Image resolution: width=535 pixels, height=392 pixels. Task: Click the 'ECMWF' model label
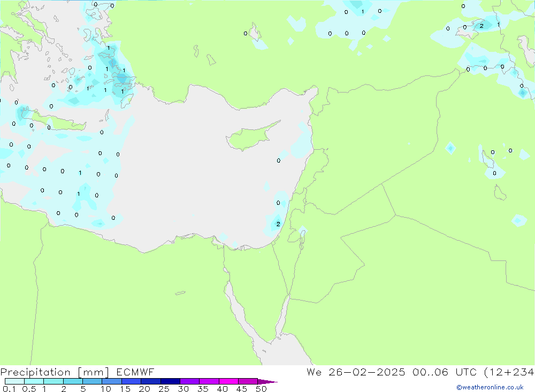pyautogui.click(x=135, y=372)
